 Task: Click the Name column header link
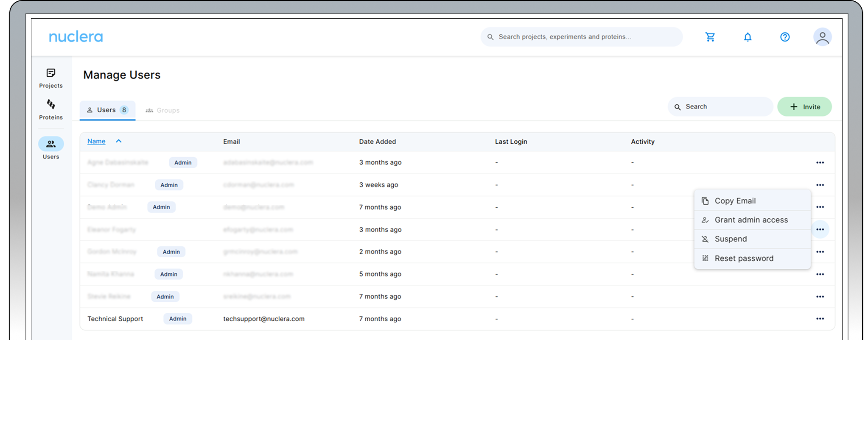[96, 141]
